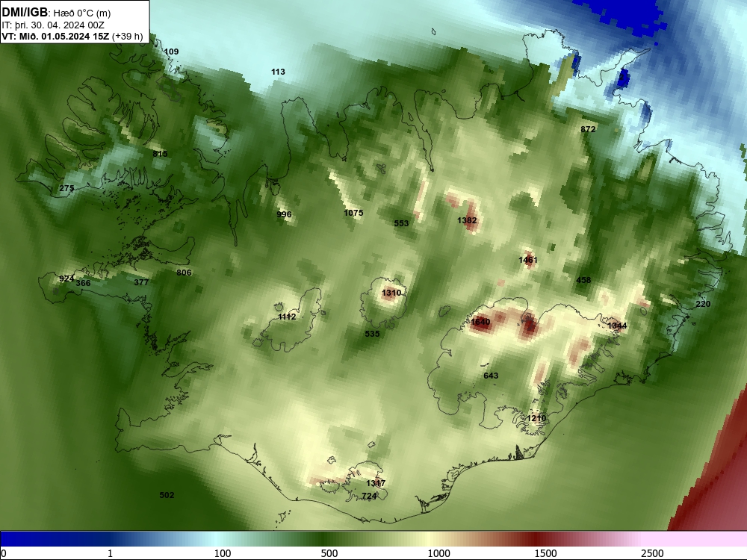Click the 553 value label
This screenshot has height=560, width=747.
pos(401,223)
